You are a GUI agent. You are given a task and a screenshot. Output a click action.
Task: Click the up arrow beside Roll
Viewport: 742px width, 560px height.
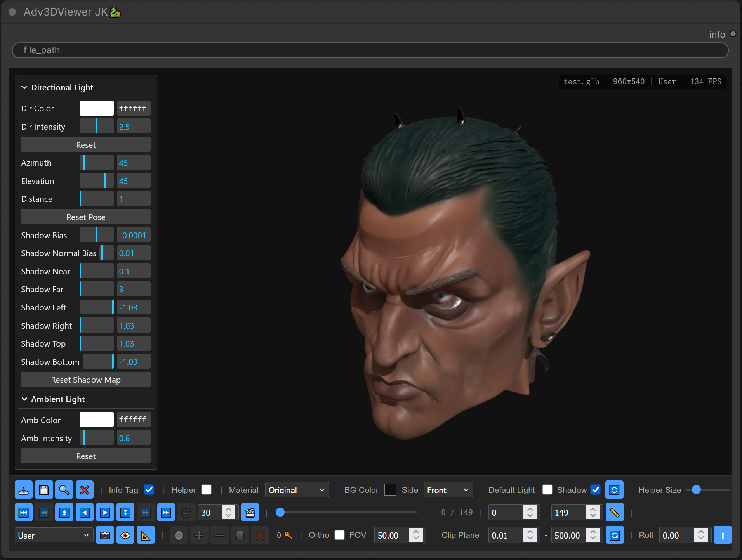coord(723,536)
